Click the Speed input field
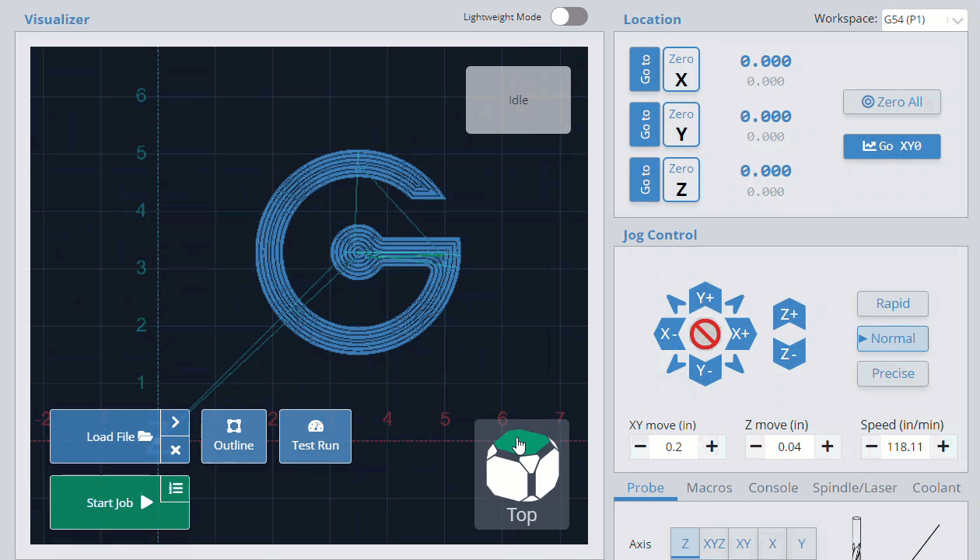 pos(906,446)
